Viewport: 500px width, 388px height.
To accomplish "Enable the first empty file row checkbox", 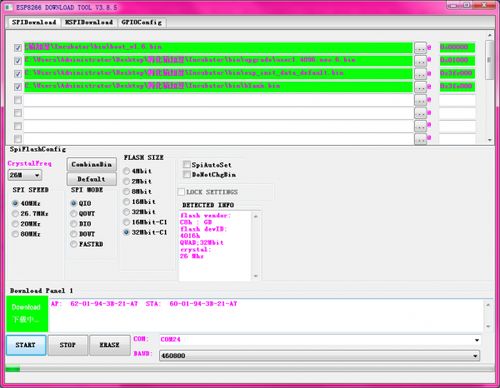I will pos(18,100).
